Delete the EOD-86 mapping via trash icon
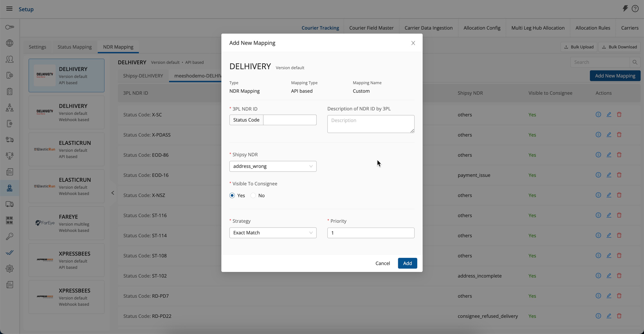 point(619,155)
